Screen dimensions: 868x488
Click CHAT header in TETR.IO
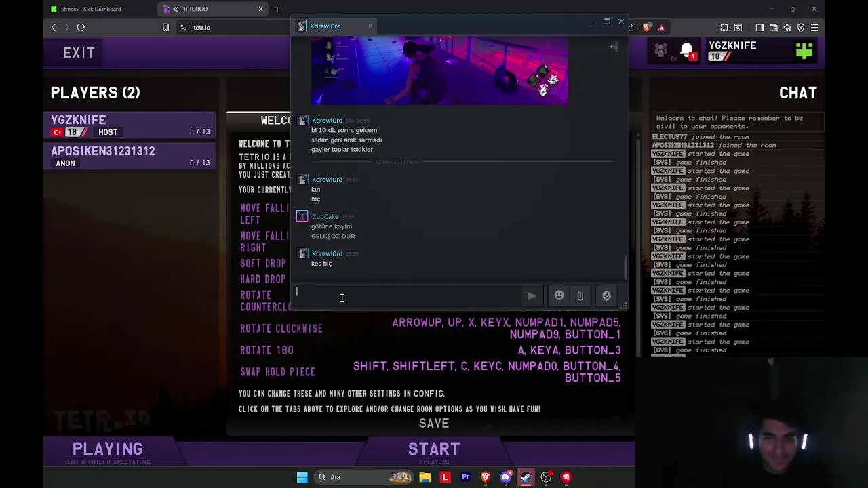797,93
